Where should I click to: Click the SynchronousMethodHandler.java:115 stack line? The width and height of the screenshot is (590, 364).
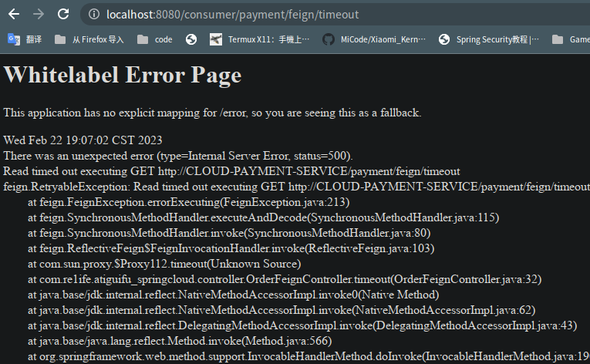(264, 217)
